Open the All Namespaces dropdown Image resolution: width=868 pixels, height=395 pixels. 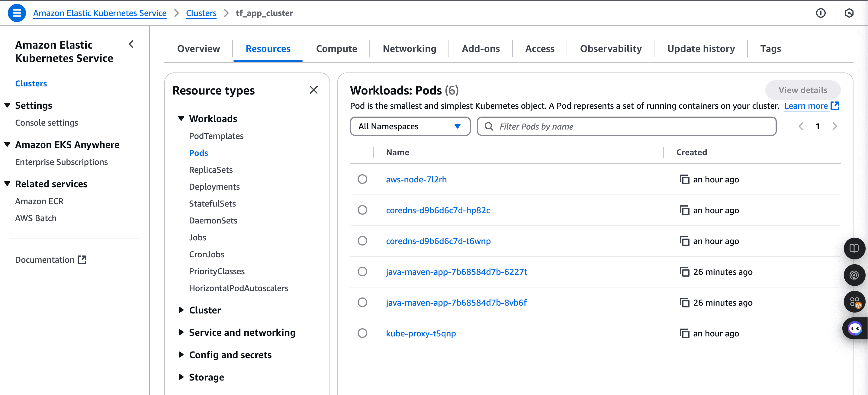click(x=410, y=126)
